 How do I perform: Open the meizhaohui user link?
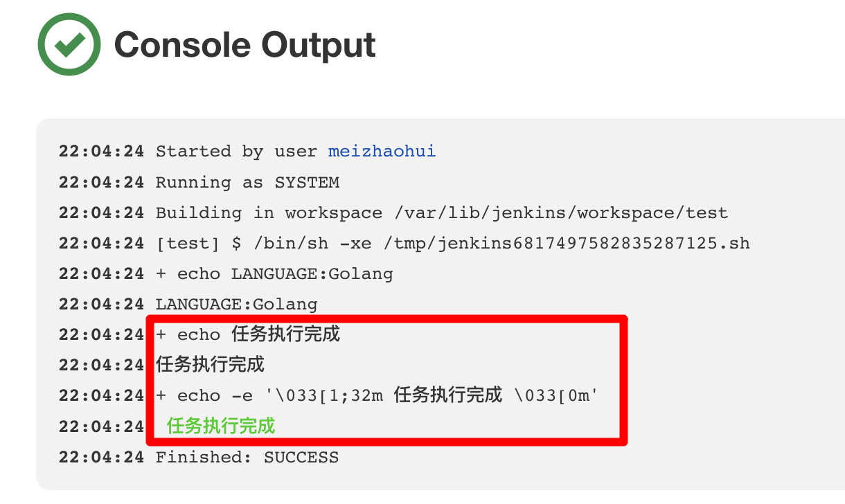pos(382,152)
